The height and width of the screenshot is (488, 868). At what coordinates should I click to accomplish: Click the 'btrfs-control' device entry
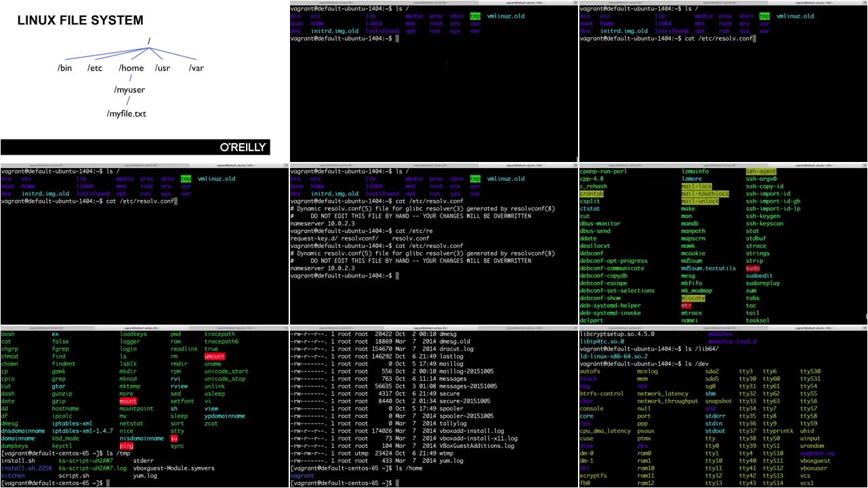point(602,394)
